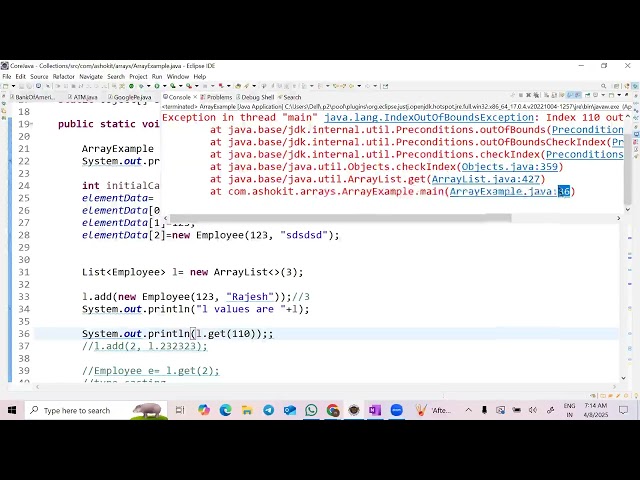Click the toolbar Search magnifier icon

tap(603, 86)
